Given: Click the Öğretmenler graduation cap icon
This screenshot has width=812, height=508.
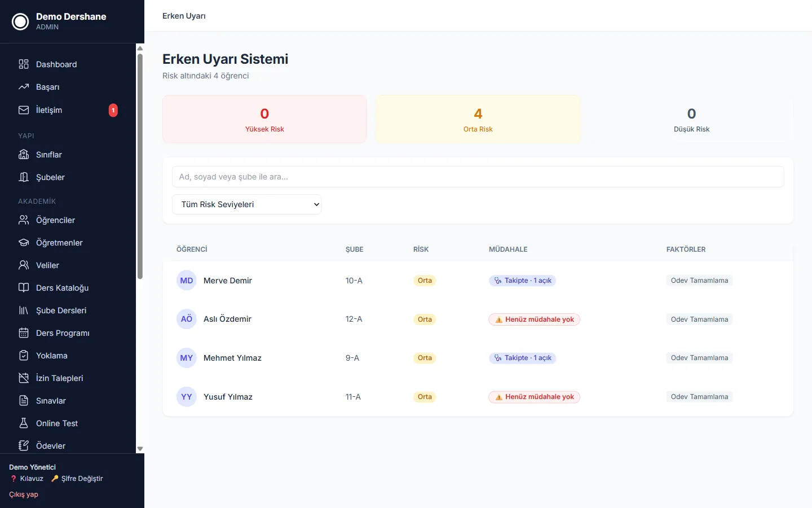Looking at the screenshot, I should [x=24, y=243].
